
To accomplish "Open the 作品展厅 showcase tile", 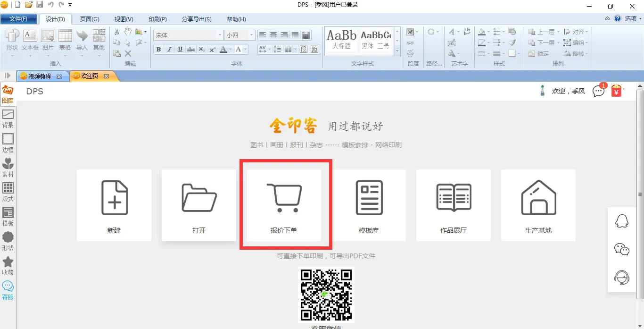I will (454, 205).
